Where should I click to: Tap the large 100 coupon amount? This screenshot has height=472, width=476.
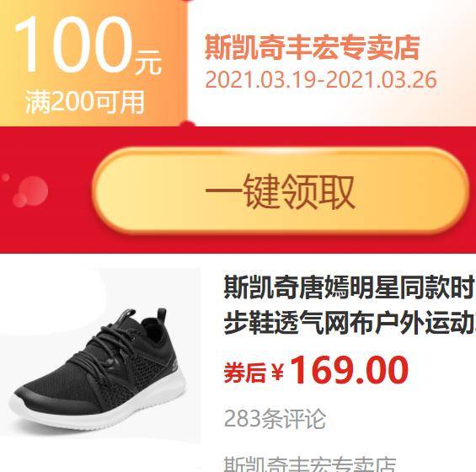point(73,45)
